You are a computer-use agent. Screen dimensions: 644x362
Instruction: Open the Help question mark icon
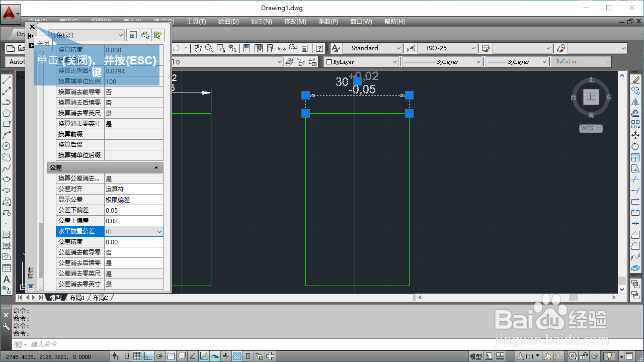[x=319, y=48]
